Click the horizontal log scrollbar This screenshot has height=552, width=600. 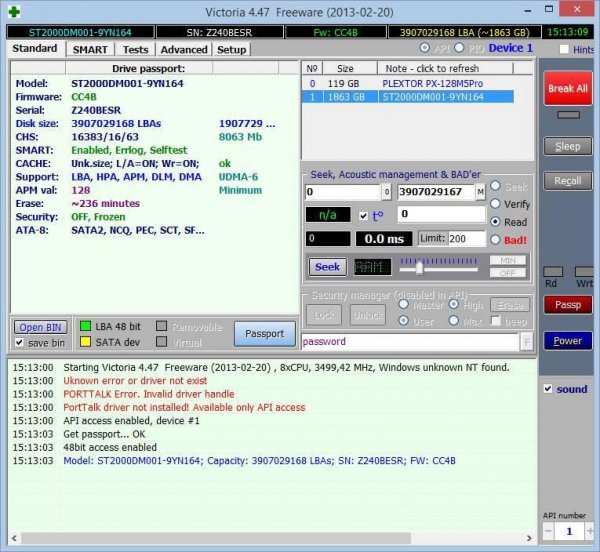tap(216, 538)
